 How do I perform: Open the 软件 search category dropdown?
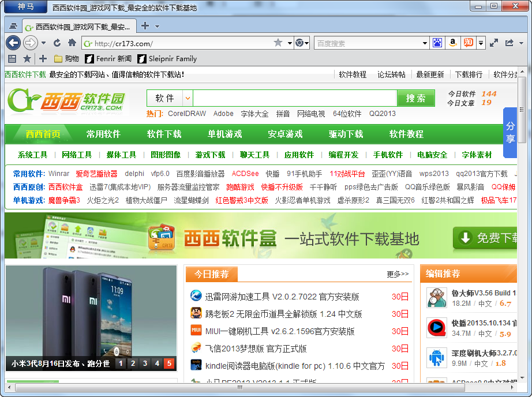click(188, 99)
